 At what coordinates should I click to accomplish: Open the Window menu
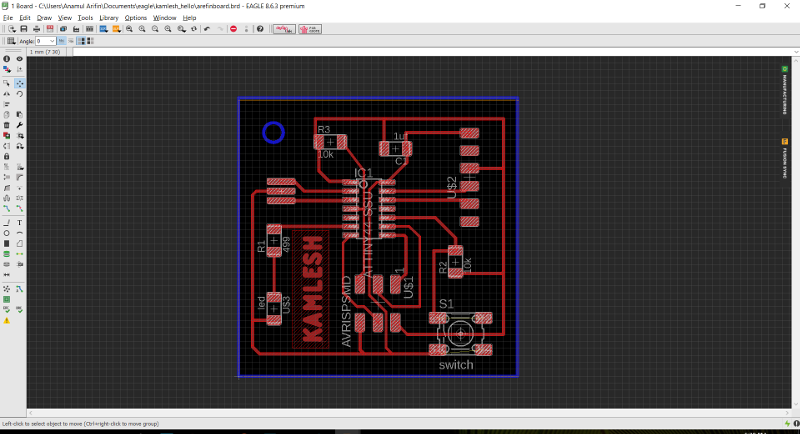pyautogui.click(x=164, y=17)
